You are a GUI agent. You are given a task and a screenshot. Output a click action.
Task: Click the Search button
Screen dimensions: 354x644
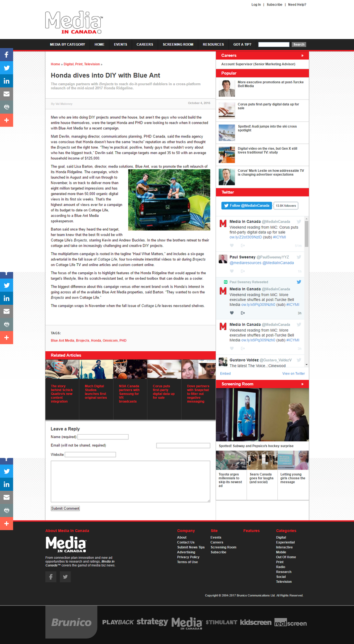click(x=299, y=44)
